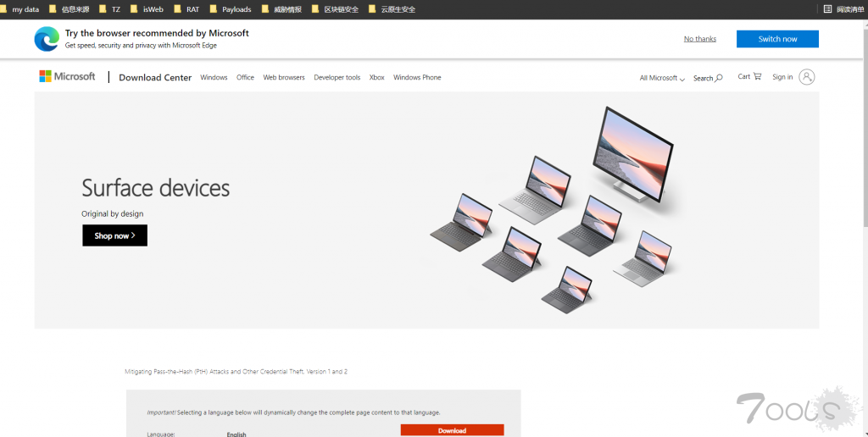Open the Payloads bookmark folder
The width and height of the screenshot is (868, 437).
coord(231,9)
